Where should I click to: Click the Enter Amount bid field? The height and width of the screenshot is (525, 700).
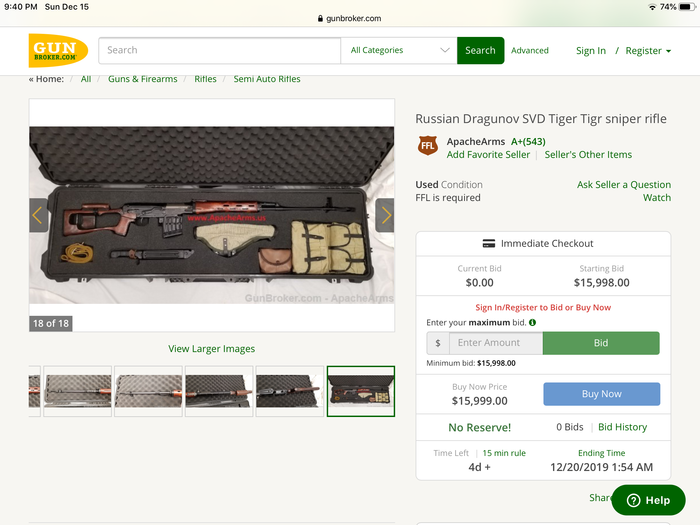click(x=496, y=343)
